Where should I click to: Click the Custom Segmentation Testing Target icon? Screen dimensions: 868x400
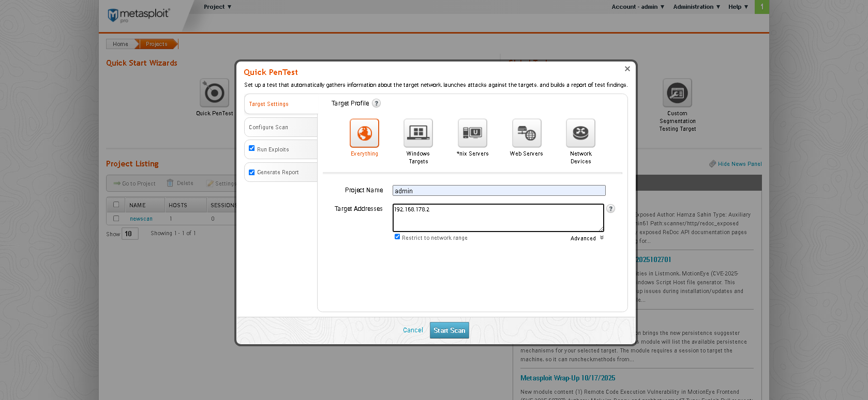click(677, 94)
